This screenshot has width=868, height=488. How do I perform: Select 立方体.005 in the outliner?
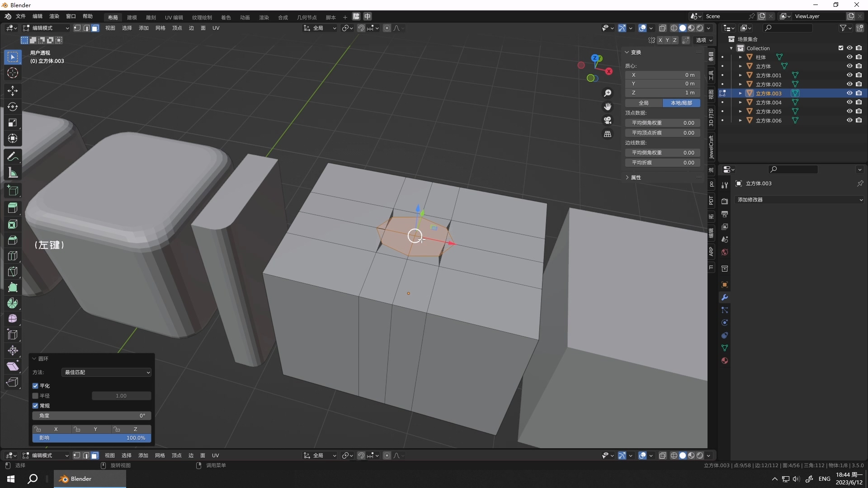pyautogui.click(x=768, y=112)
